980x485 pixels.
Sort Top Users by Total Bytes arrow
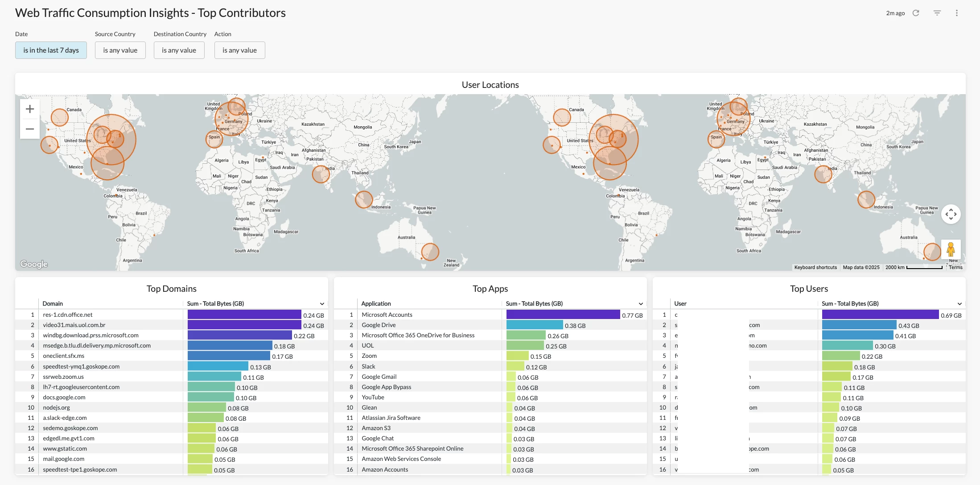point(959,304)
